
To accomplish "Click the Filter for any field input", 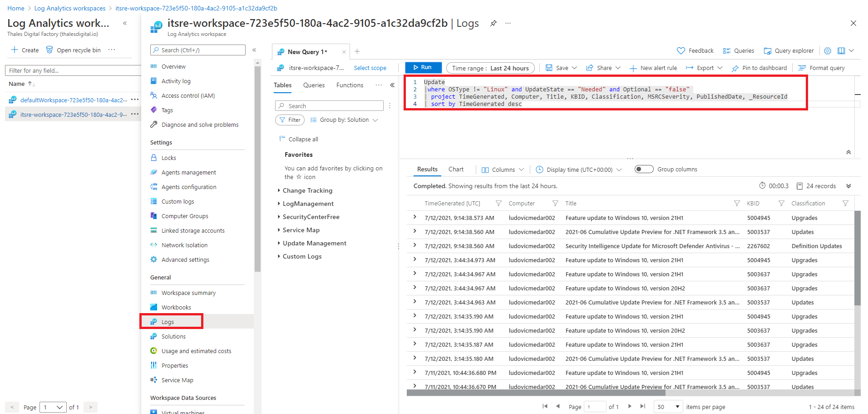I will click(73, 70).
